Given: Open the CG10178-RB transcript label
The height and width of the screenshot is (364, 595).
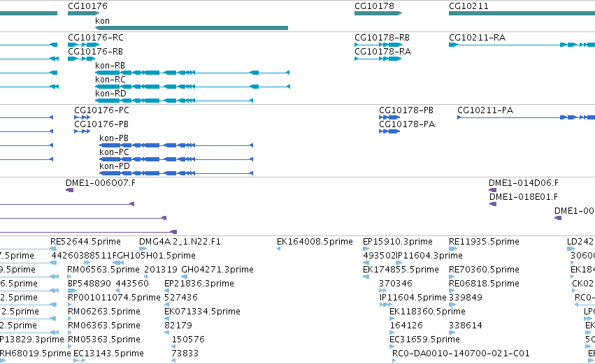Looking at the screenshot, I should (382, 38).
